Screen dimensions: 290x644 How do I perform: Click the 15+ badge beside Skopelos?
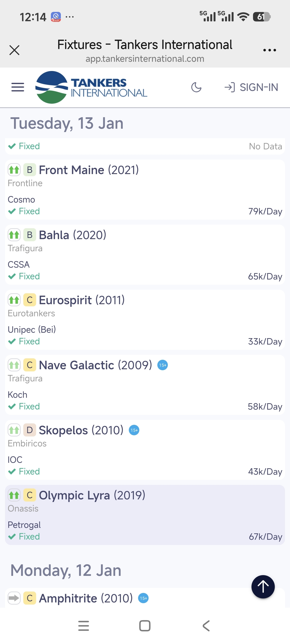coord(134,430)
